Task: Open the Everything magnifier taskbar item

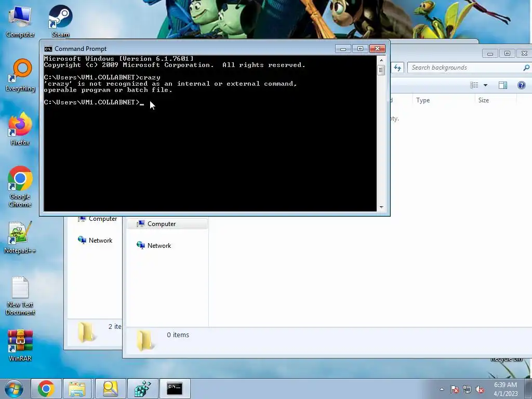Action: pyautogui.click(x=110, y=389)
